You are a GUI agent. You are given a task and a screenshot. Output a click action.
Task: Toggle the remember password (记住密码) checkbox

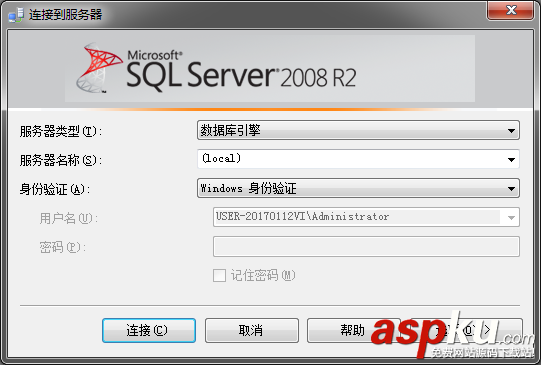click(x=219, y=275)
